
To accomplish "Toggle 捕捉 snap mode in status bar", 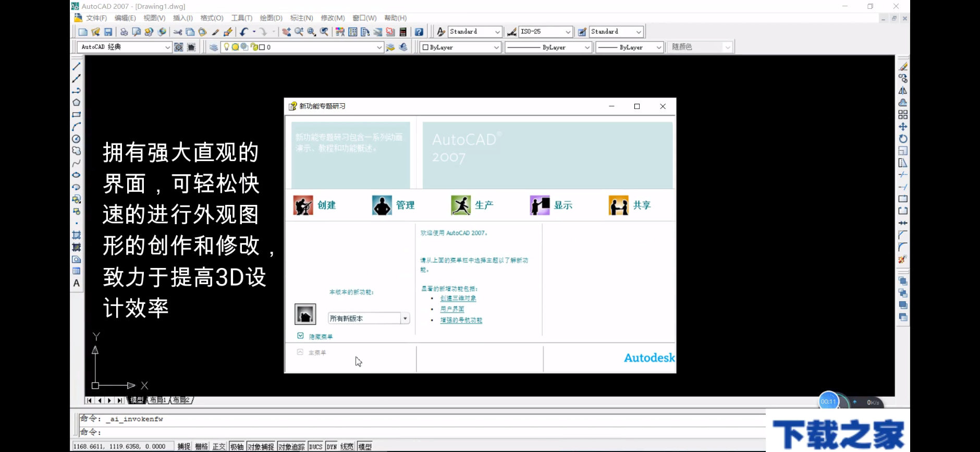I will (184, 447).
